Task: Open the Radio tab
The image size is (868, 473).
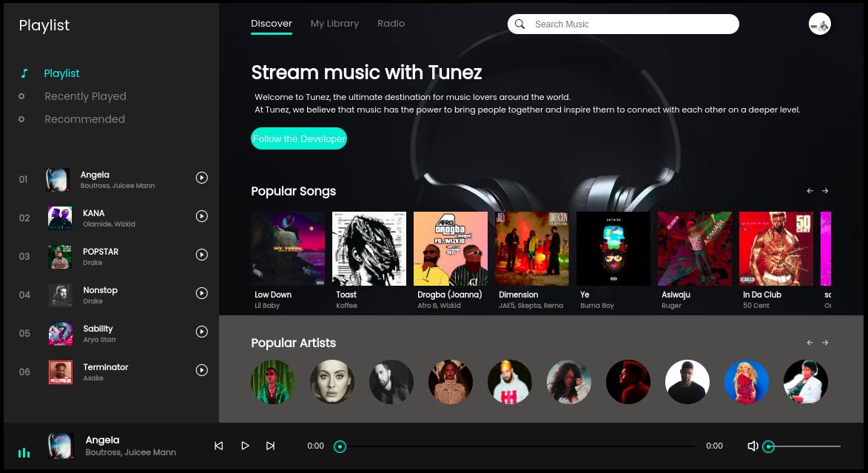Action: click(x=391, y=23)
